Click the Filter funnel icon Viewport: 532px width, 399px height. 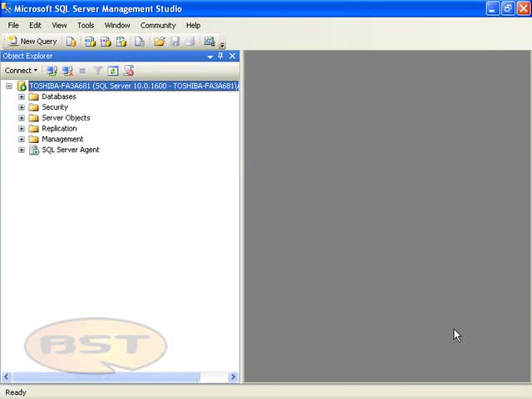(98, 71)
